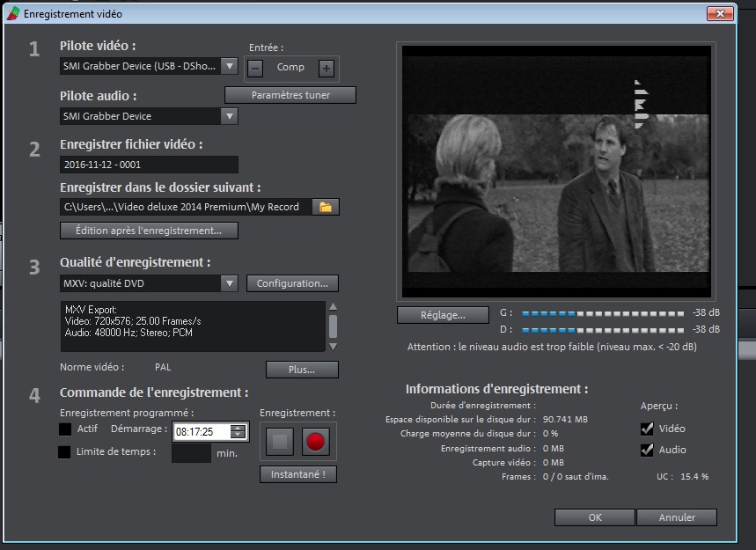Viewport: 756px width, 550px height.
Task: Increase the Démarrage time with up arrow
Action: [x=238, y=428]
